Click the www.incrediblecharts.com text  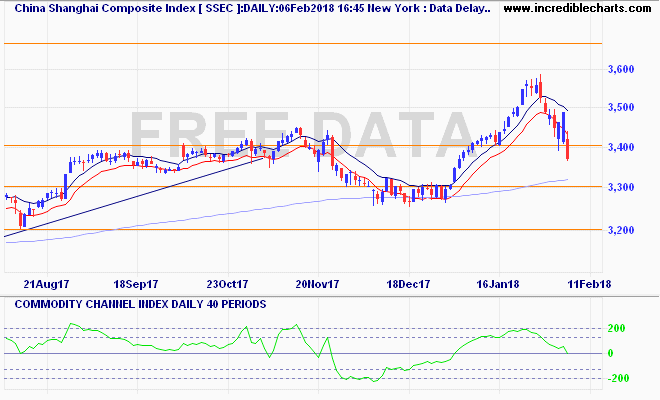[x=577, y=8]
